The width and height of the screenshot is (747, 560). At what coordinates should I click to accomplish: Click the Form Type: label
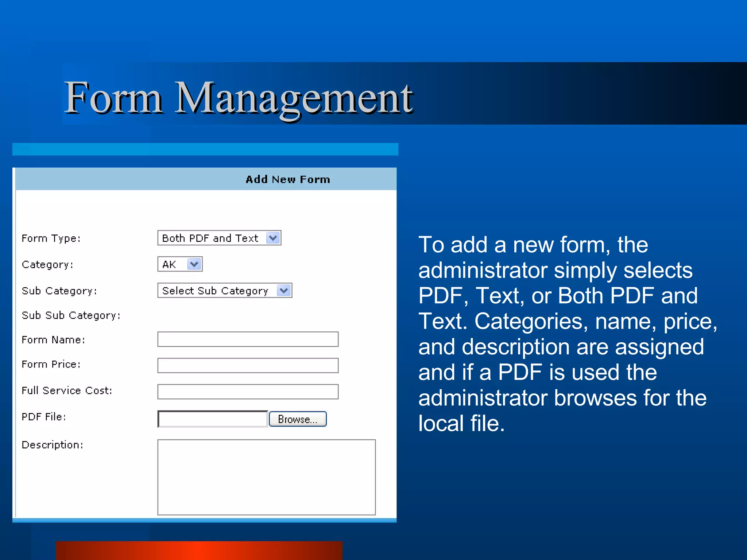pyautogui.click(x=51, y=238)
